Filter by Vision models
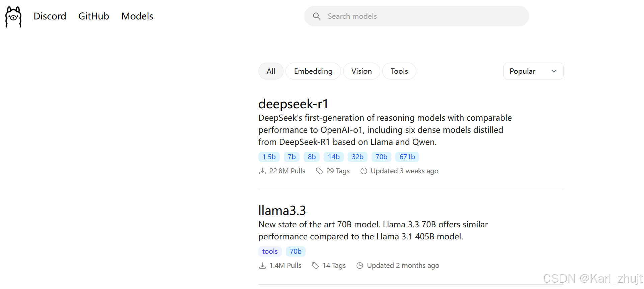644x289 pixels. pos(361,71)
